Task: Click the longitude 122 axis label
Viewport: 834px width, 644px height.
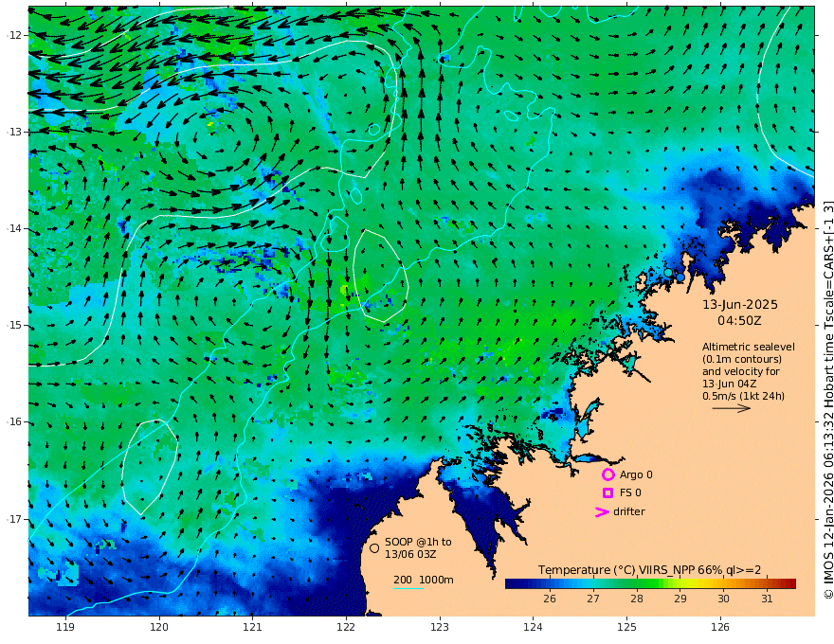Action: [346, 627]
